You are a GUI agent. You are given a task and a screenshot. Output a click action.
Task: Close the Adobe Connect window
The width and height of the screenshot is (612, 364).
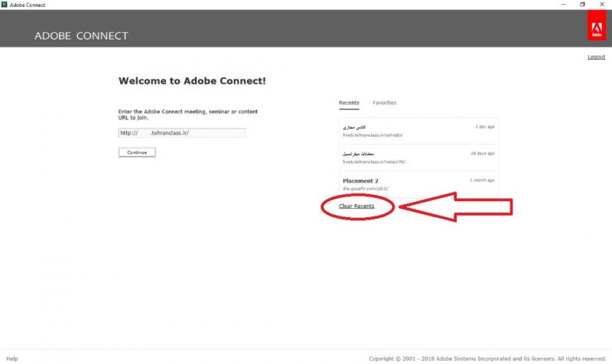tap(603, 5)
